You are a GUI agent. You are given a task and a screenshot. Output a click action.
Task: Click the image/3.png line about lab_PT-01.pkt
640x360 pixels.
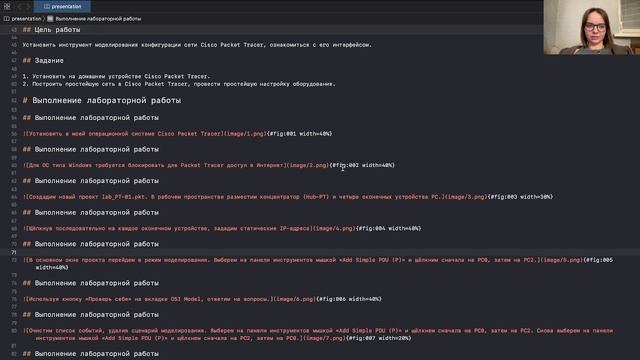[288, 197]
